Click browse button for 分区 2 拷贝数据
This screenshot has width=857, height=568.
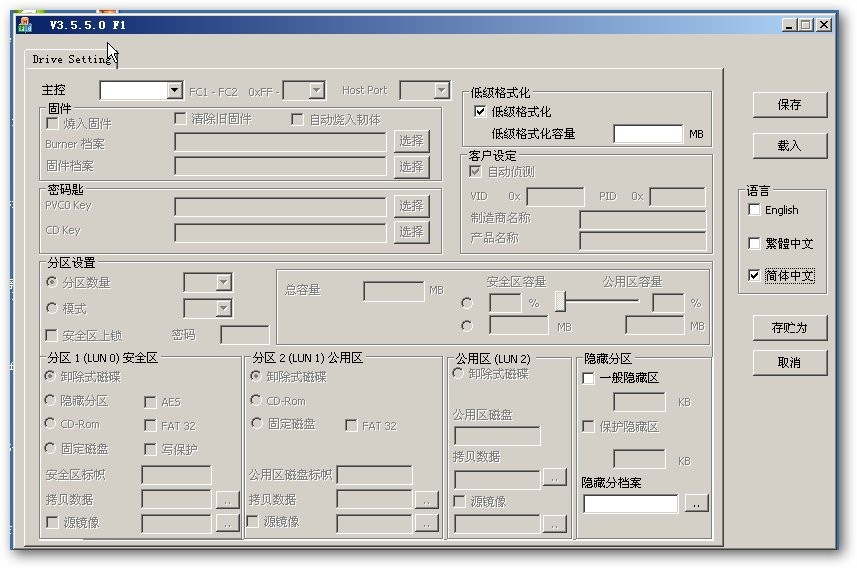click(427, 498)
